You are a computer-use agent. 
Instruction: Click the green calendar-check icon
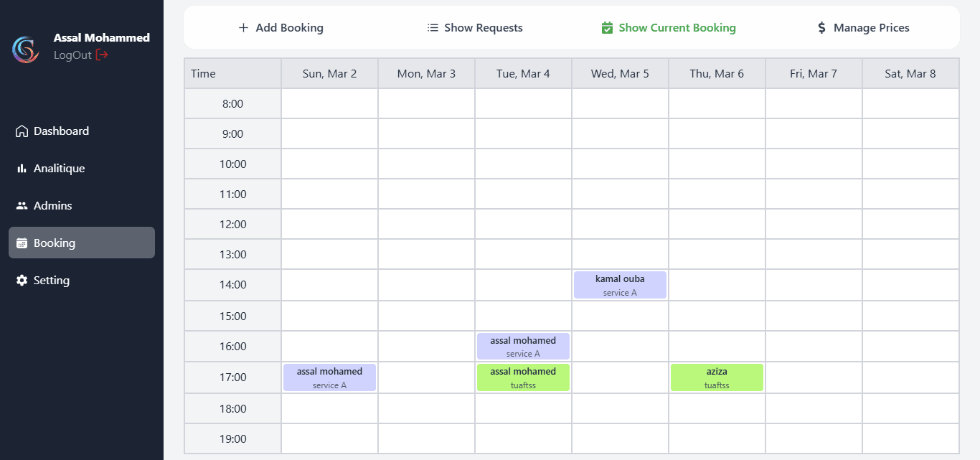click(x=607, y=28)
